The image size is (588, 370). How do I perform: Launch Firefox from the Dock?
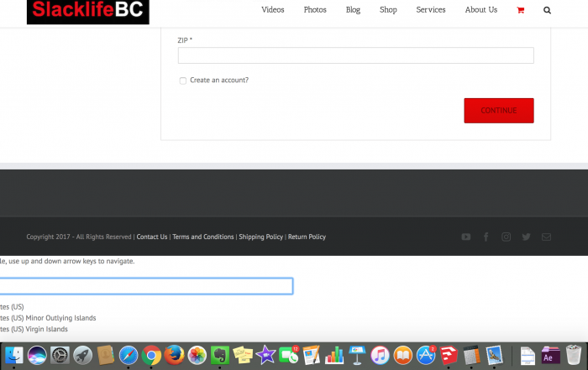click(x=174, y=355)
